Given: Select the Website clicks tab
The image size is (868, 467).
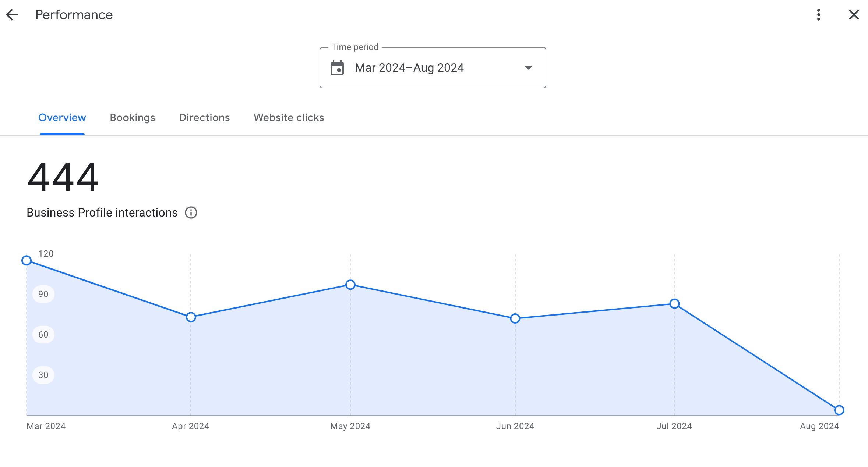Looking at the screenshot, I should pyautogui.click(x=288, y=118).
